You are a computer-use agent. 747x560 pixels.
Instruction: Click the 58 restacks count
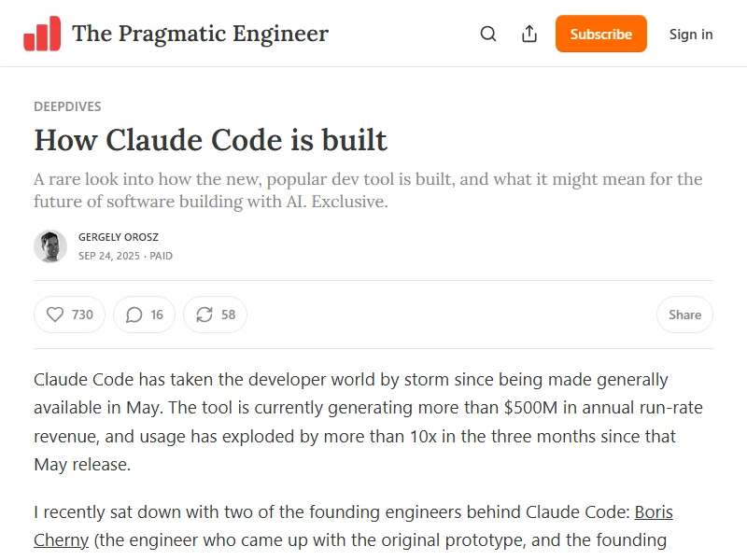[229, 315]
